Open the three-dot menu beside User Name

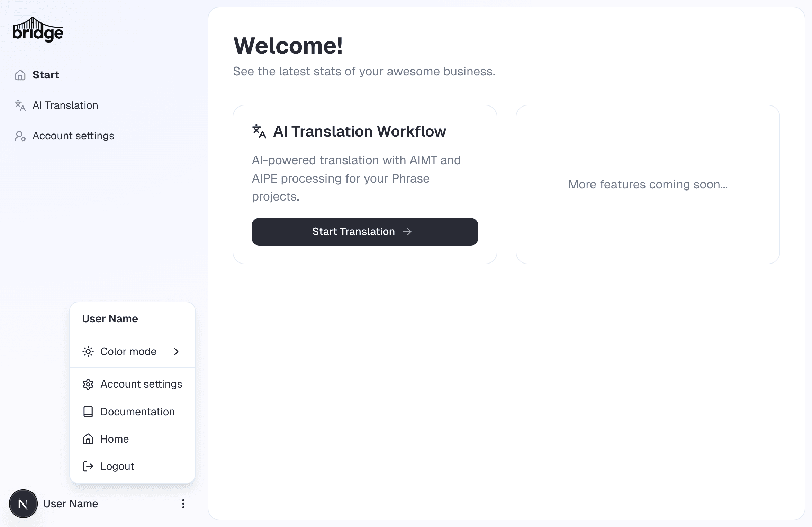click(x=183, y=503)
